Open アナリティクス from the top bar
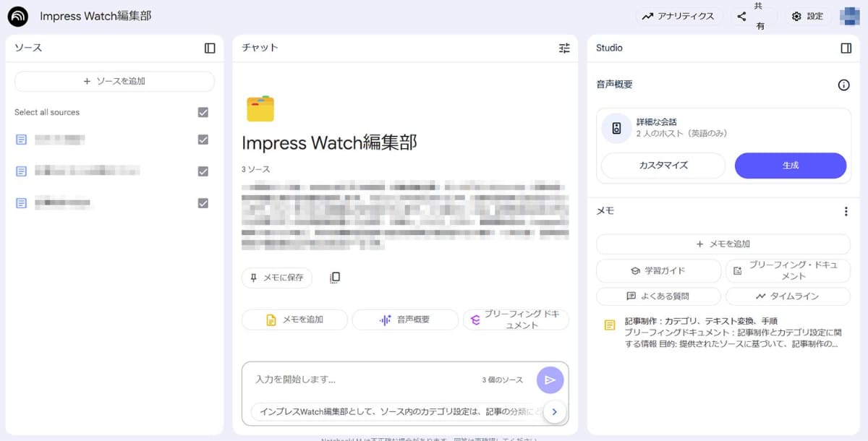Viewport: 868px width, 441px height. 678,15
